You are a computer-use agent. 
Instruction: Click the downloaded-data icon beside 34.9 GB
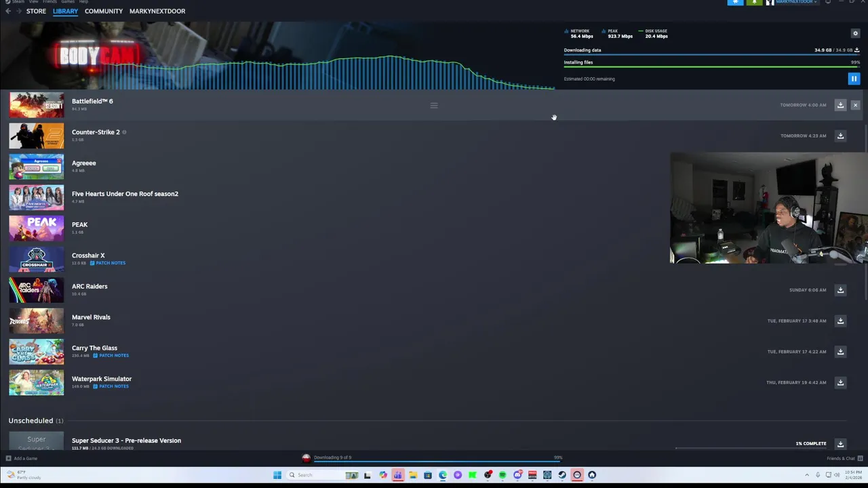pos(856,50)
